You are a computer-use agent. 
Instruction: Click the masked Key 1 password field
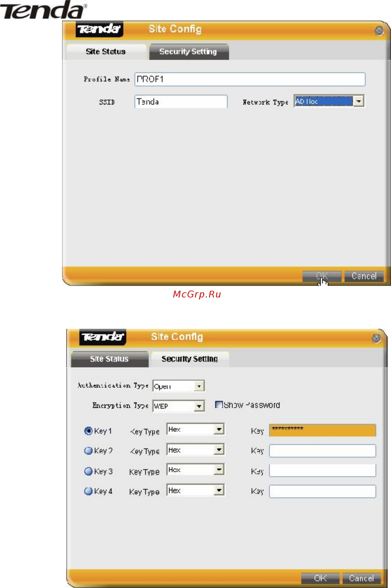323,430
